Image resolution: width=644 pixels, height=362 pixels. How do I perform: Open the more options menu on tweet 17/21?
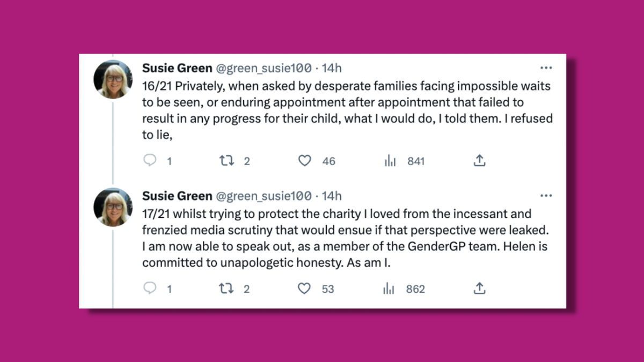[546, 195]
